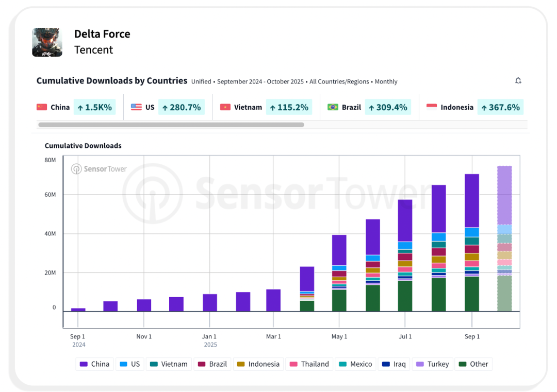Image resolution: width=557 pixels, height=392 pixels.
Task: Hide the Vietnam legend series
Action: [x=169, y=364]
